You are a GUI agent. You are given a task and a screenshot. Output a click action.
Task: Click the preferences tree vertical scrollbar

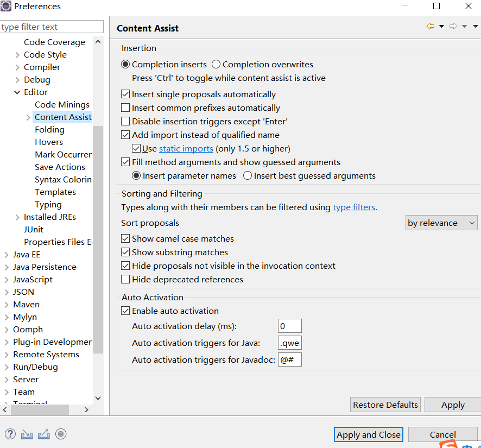(x=98, y=239)
